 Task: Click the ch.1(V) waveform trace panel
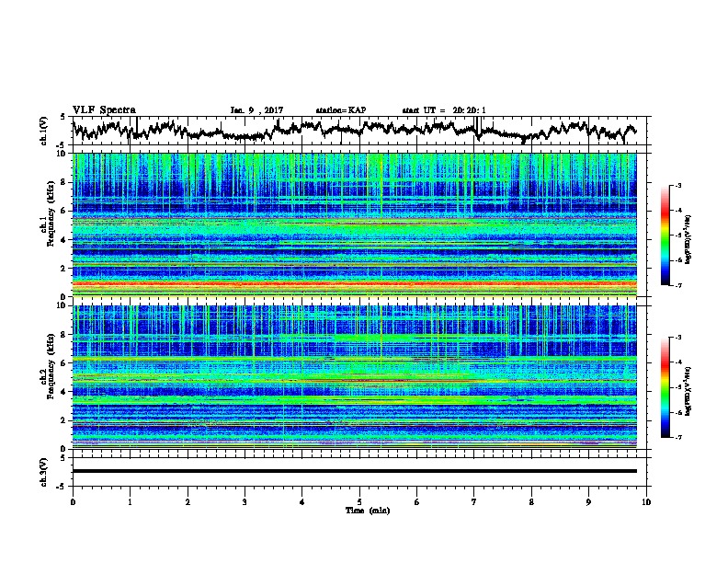pyautogui.click(x=361, y=131)
